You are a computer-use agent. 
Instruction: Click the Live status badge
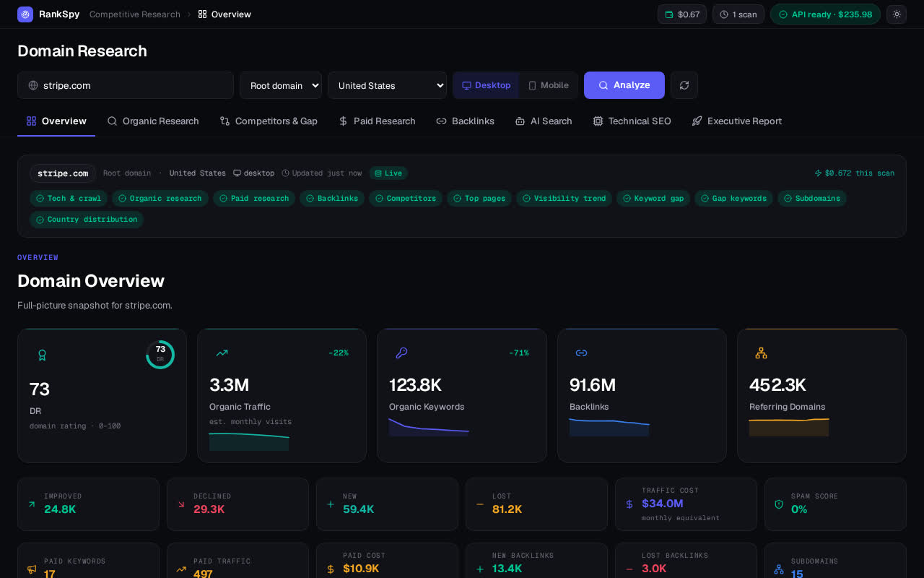tap(388, 173)
